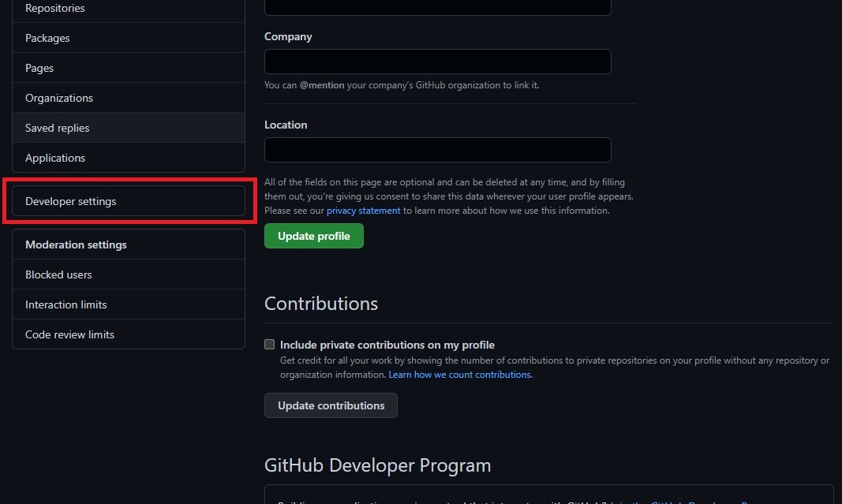
Task: Go to Repositories settings
Action: (x=55, y=9)
